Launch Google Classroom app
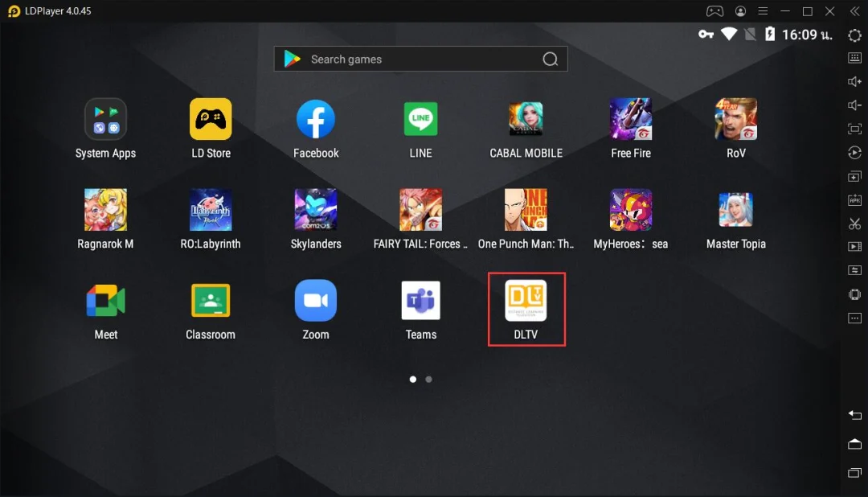This screenshot has height=497, width=868. point(211,300)
